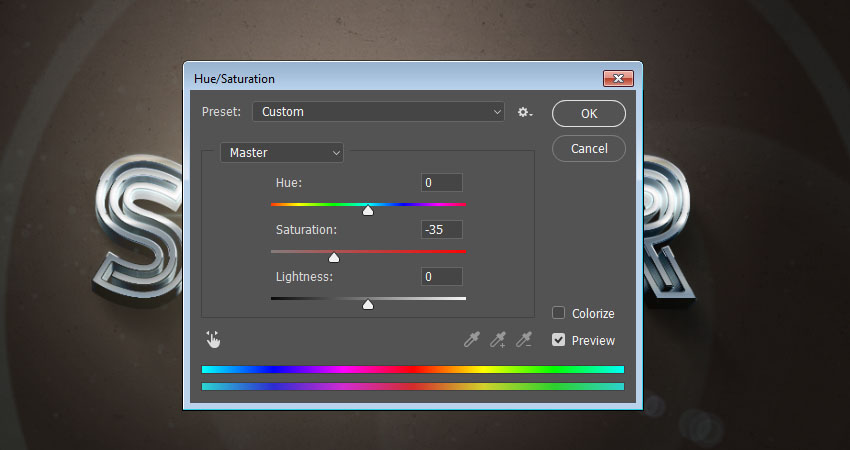Open the Preset dropdown showing Custom

(x=378, y=112)
